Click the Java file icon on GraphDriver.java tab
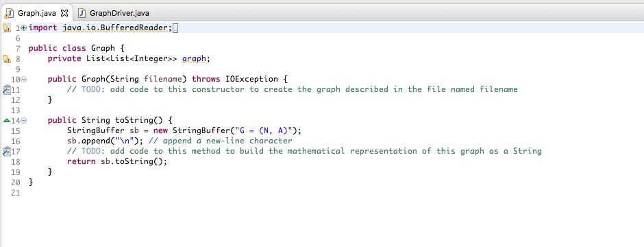The height and width of the screenshot is (247, 644). click(x=82, y=13)
